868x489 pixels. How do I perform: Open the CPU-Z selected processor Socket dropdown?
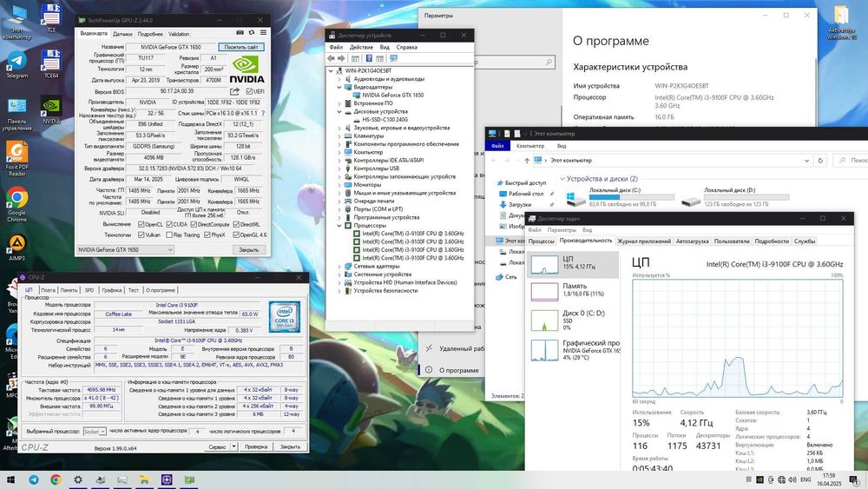pos(94,432)
